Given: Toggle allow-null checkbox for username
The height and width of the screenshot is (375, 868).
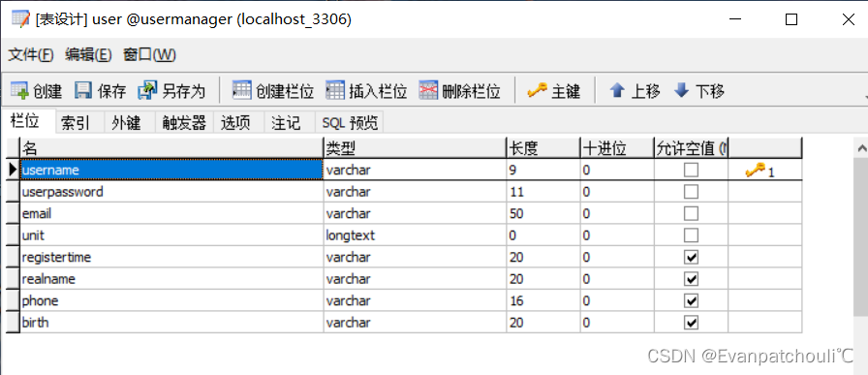Looking at the screenshot, I should [691, 170].
